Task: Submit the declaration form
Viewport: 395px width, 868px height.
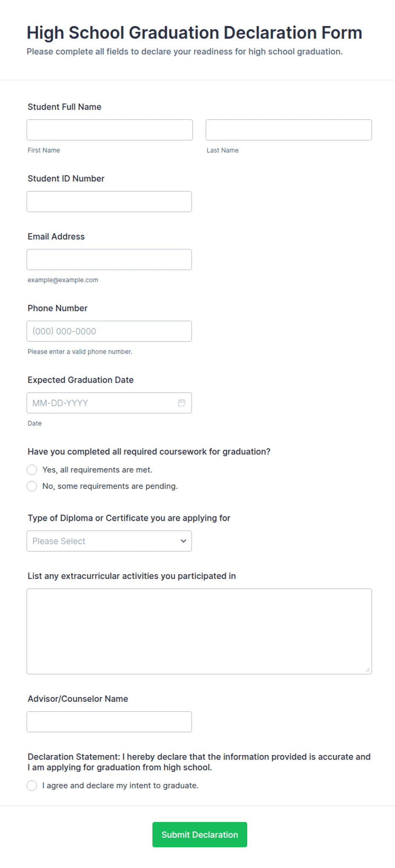Action: [200, 834]
